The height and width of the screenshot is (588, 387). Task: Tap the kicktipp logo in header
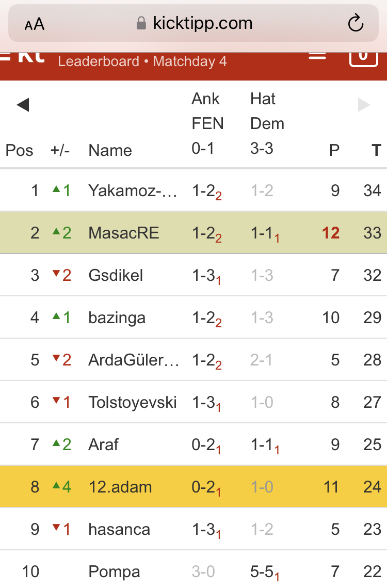pyautogui.click(x=23, y=56)
